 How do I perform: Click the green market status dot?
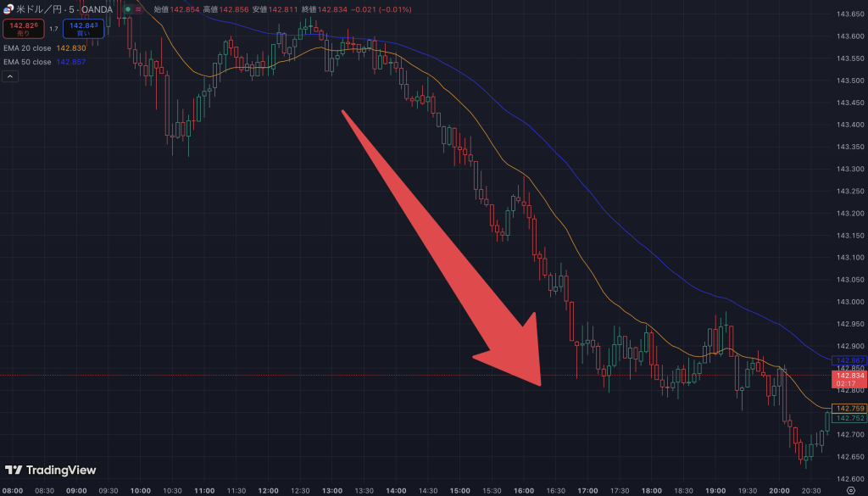click(x=127, y=10)
